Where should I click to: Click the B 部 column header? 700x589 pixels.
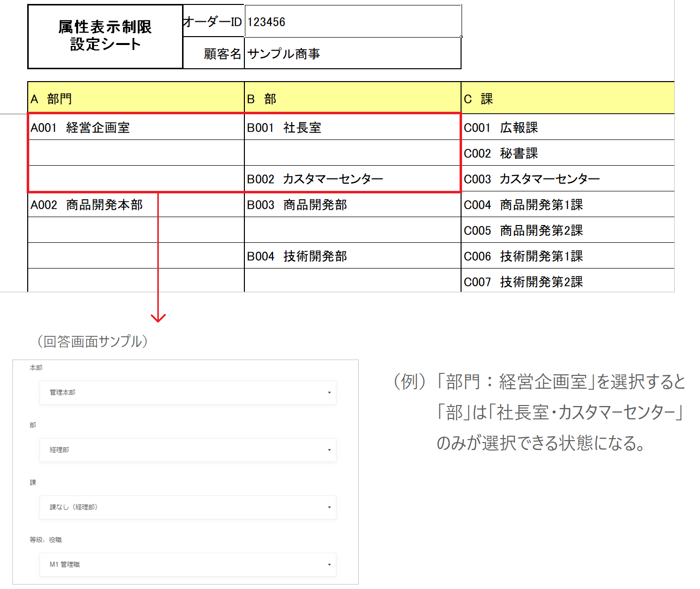(x=352, y=99)
